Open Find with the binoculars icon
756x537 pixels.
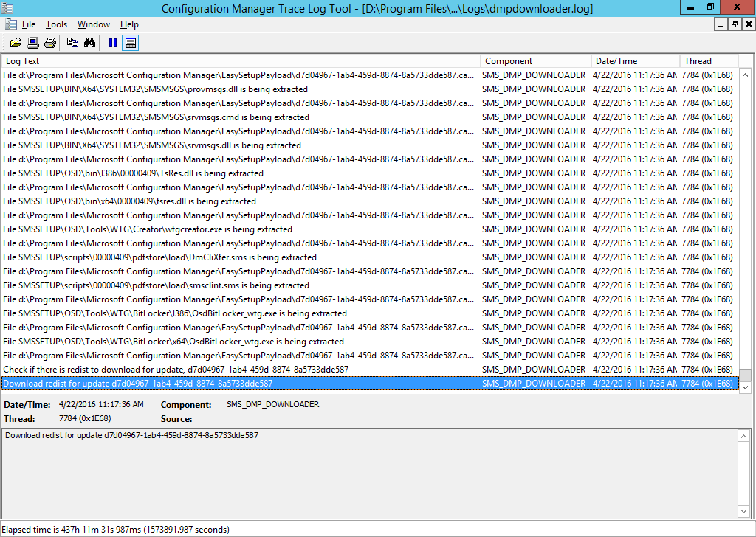[x=89, y=43]
